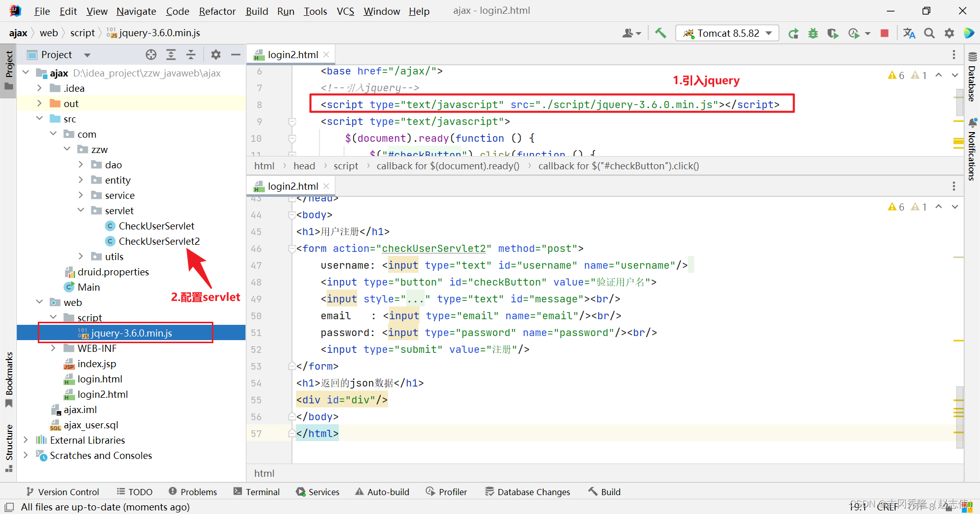The image size is (980, 514).
Task: Expand all in Project panel
Action: point(171,55)
